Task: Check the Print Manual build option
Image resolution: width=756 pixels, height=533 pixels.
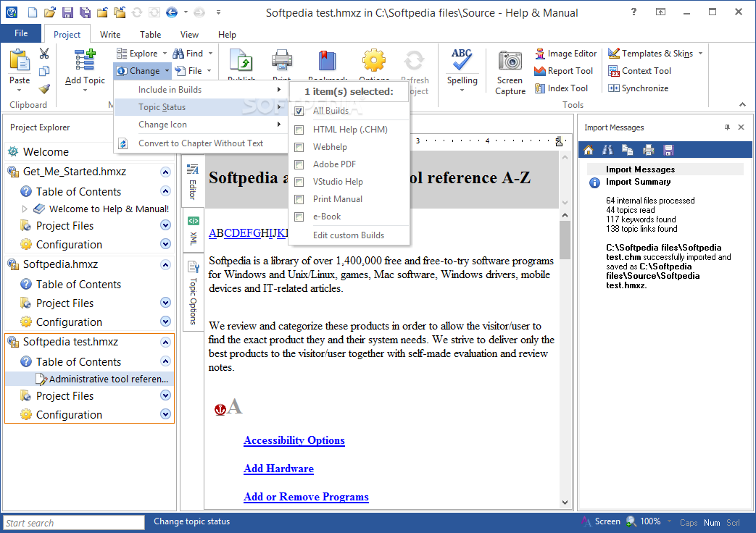Action: tap(299, 200)
